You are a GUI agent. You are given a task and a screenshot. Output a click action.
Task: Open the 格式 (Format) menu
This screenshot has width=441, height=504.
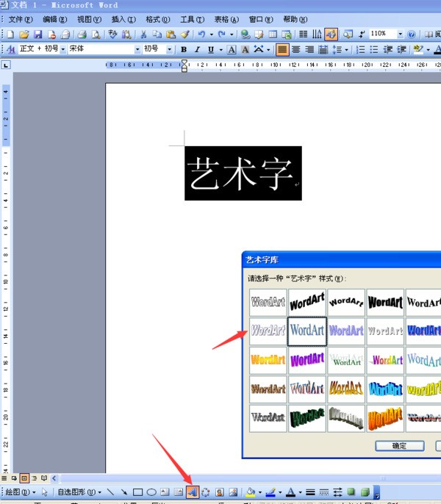tap(157, 18)
